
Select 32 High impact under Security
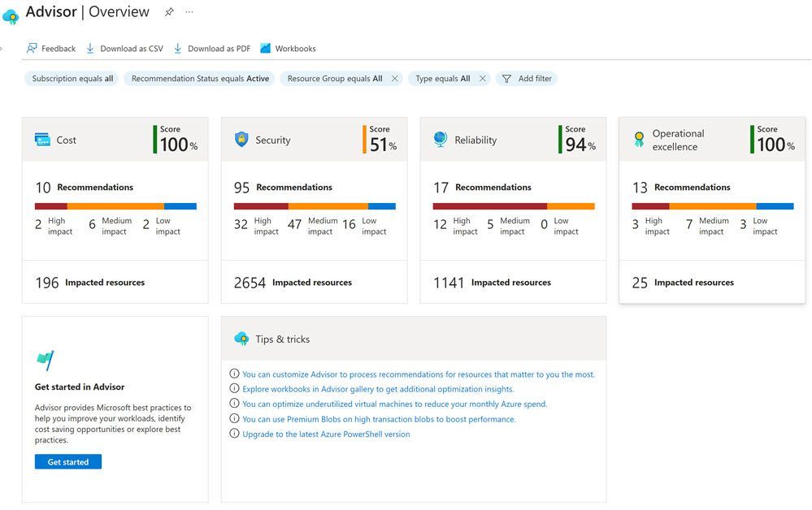tap(256, 226)
